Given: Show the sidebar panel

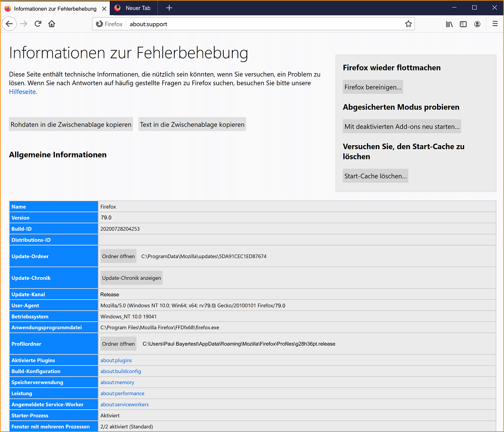Looking at the screenshot, I should pyautogui.click(x=463, y=24).
